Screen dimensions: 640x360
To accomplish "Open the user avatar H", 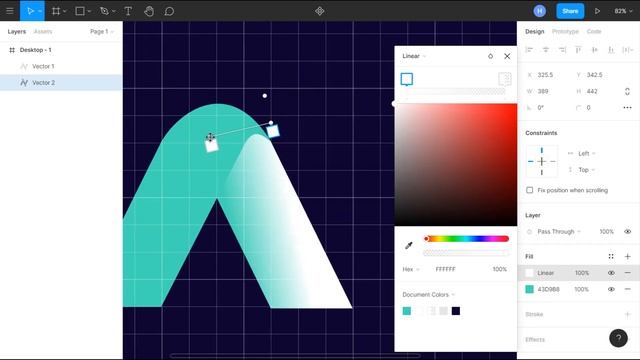I will pyautogui.click(x=540, y=11).
